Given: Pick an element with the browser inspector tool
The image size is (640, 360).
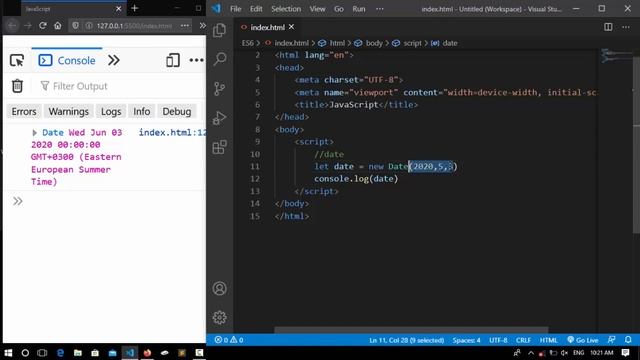Looking at the screenshot, I should (x=17, y=60).
